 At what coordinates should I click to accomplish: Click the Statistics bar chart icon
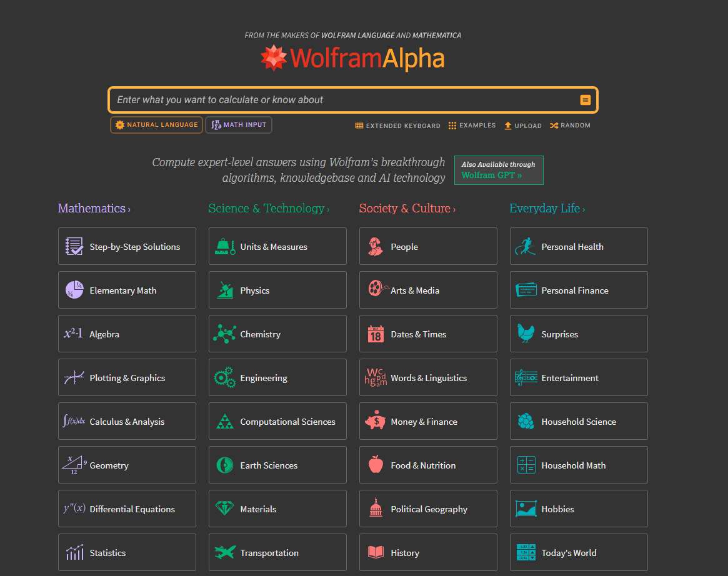pos(74,552)
